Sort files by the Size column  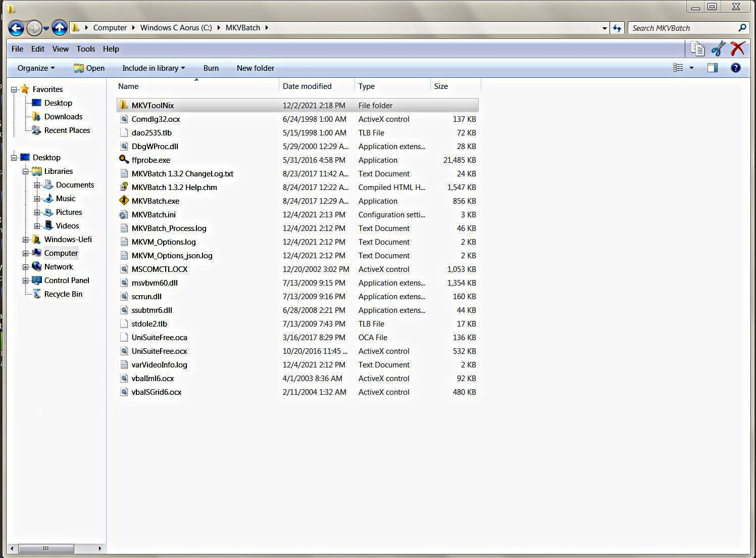[x=456, y=86]
